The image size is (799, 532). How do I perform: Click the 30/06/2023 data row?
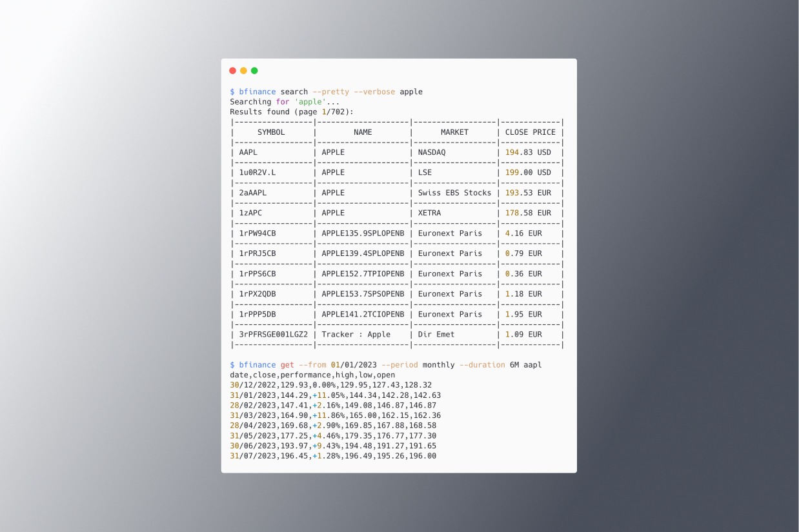pos(333,446)
